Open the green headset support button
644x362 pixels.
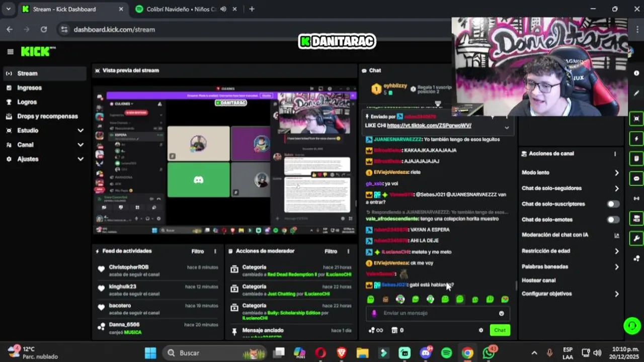pos(632,326)
